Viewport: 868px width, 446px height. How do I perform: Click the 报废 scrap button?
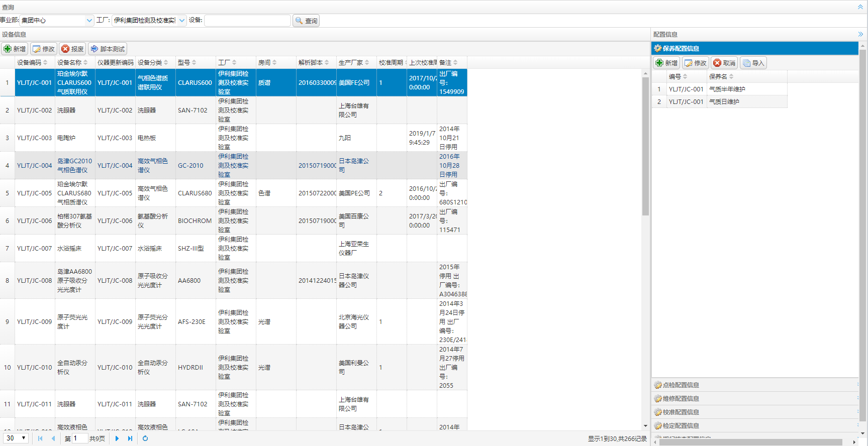[x=73, y=49]
